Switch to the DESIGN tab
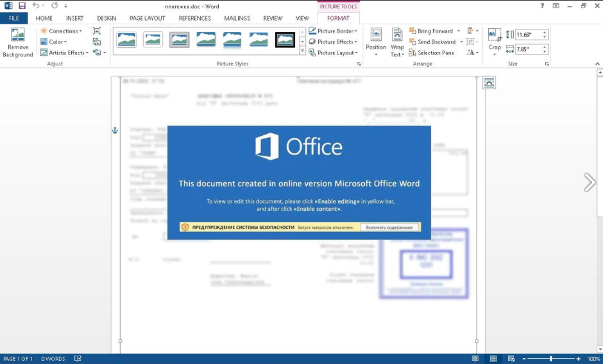Screen dimensions: 603x364 (x=106, y=18)
